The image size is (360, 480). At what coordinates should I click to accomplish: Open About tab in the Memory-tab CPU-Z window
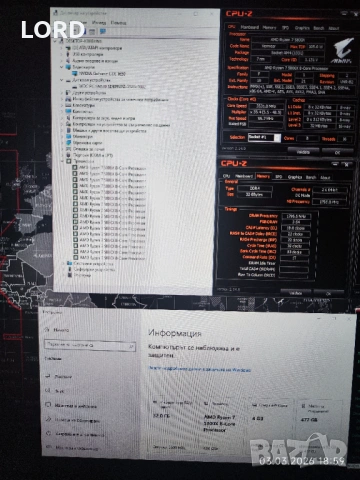pyautogui.click(x=325, y=177)
